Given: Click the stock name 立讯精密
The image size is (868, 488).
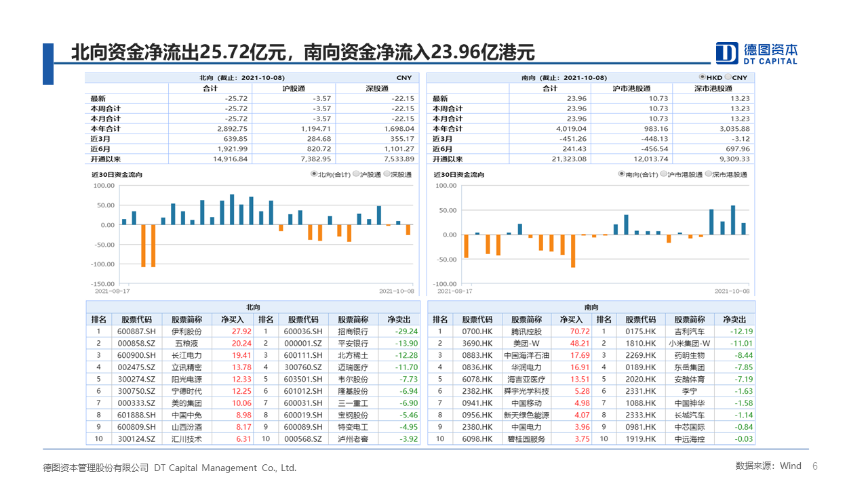Looking at the screenshot, I should click(186, 367).
